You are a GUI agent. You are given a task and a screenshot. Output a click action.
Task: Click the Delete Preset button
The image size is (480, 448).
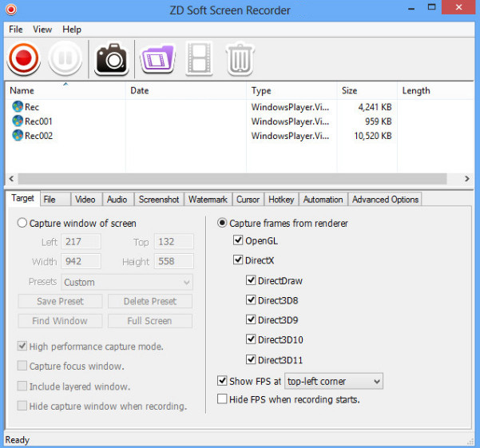(150, 301)
